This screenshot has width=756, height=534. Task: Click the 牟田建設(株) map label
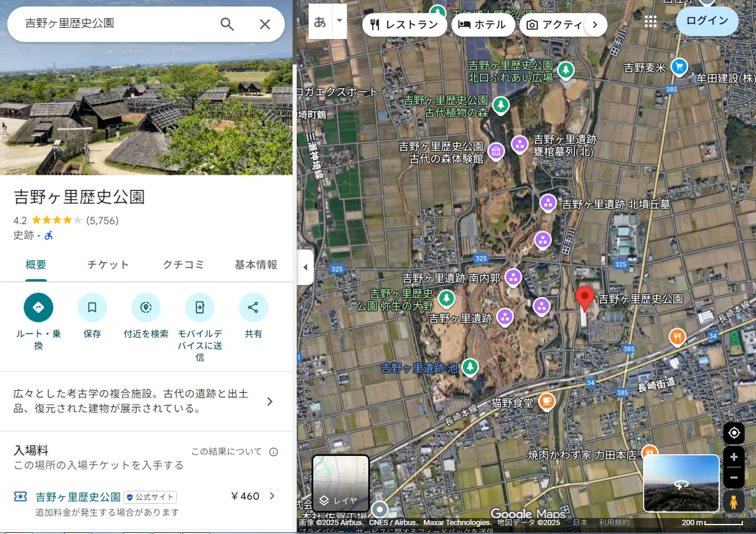click(726, 78)
